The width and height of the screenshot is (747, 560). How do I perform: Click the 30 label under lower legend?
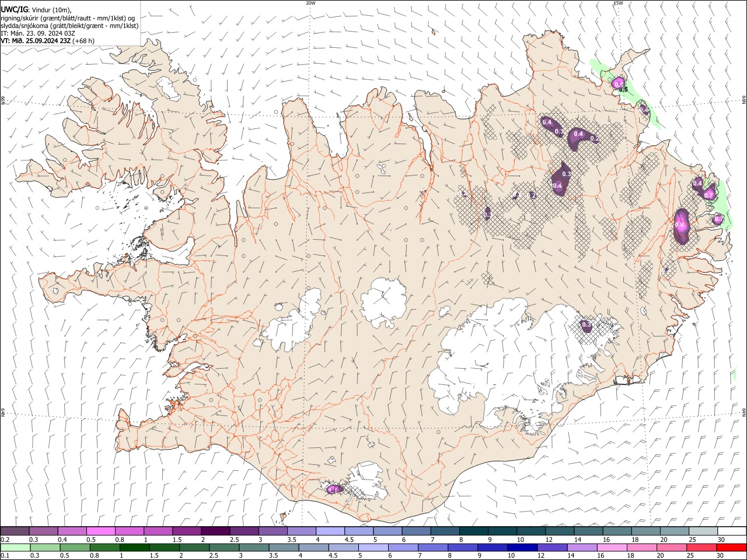pos(720,556)
